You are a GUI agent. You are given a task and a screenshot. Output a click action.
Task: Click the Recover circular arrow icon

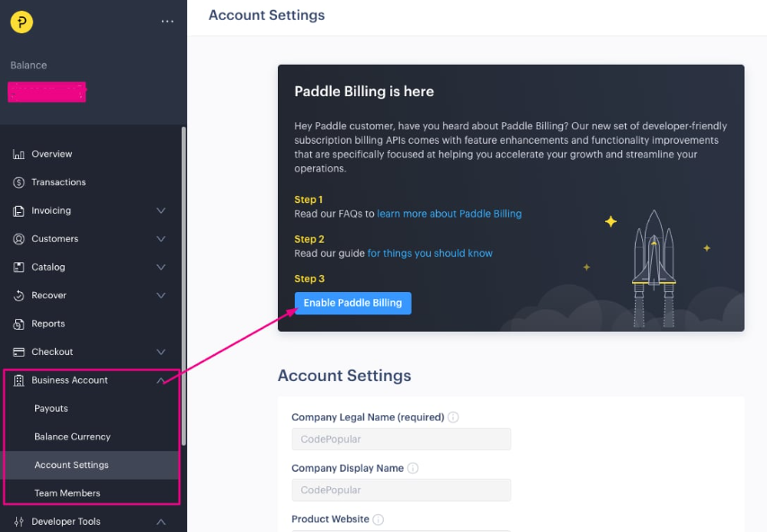click(x=19, y=296)
